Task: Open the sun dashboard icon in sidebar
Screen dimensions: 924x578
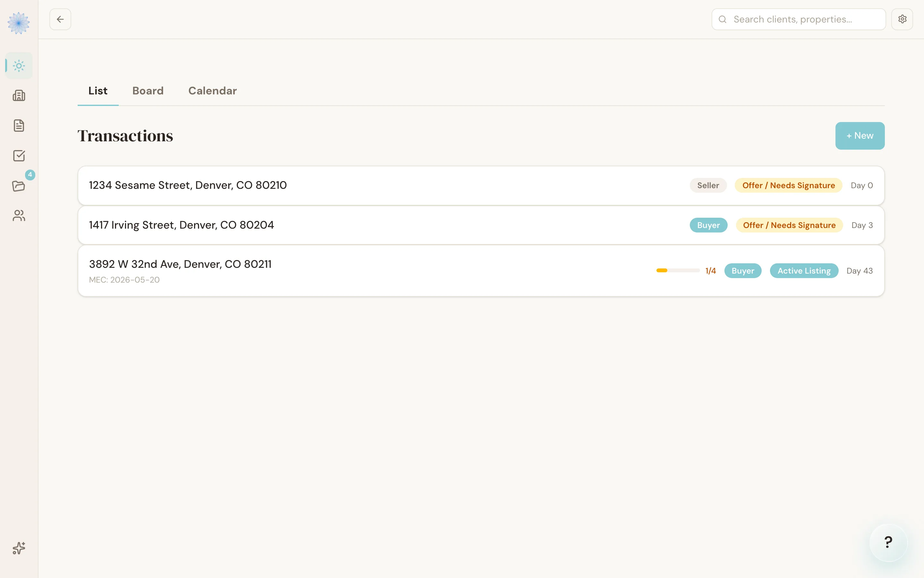Action: pos(19,66)
